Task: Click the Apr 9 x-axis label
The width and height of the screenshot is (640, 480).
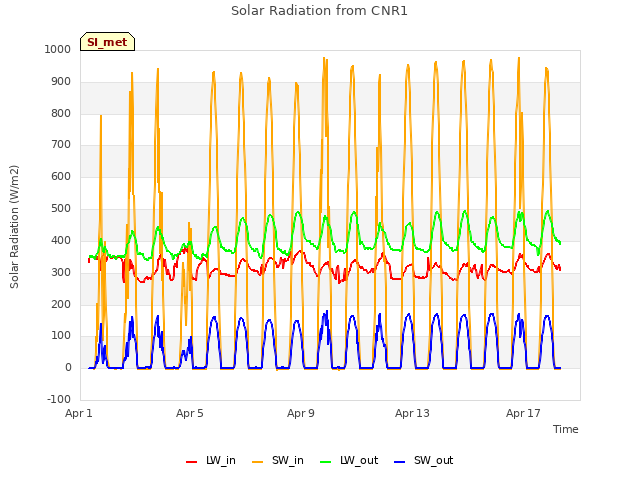Action: coord(301,413)
